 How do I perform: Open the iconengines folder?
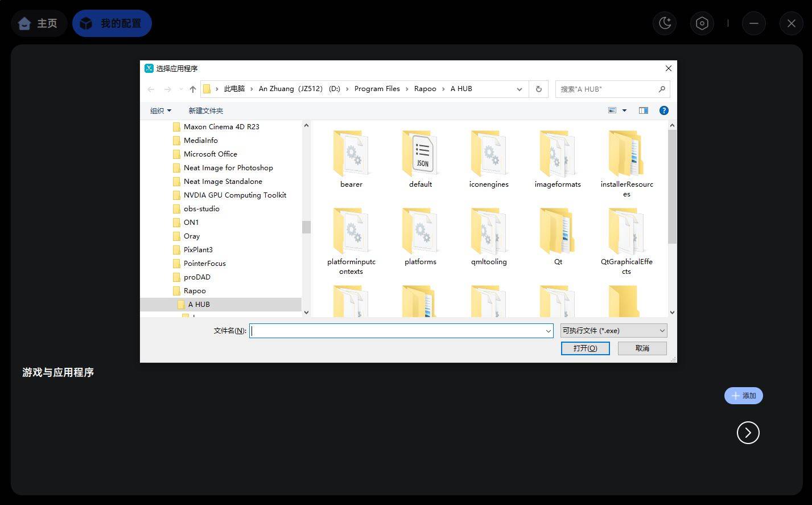tap(489, 159)
